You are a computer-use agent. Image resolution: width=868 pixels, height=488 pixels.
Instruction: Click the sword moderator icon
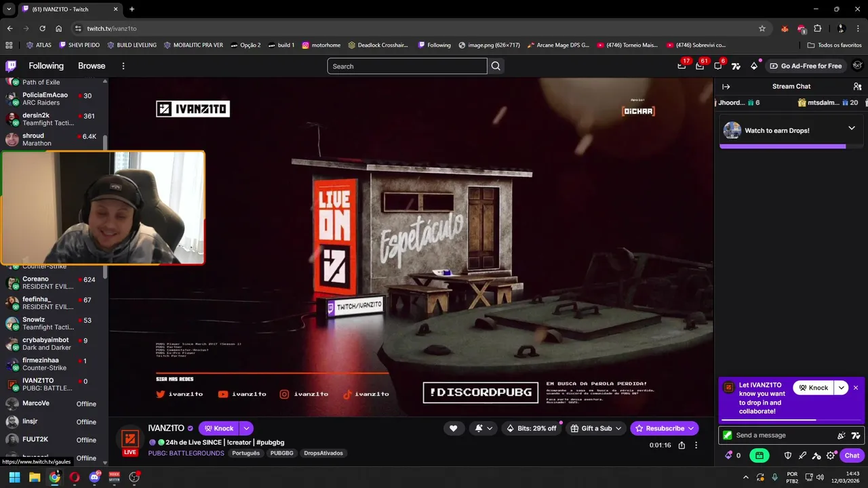coord(802,455)
